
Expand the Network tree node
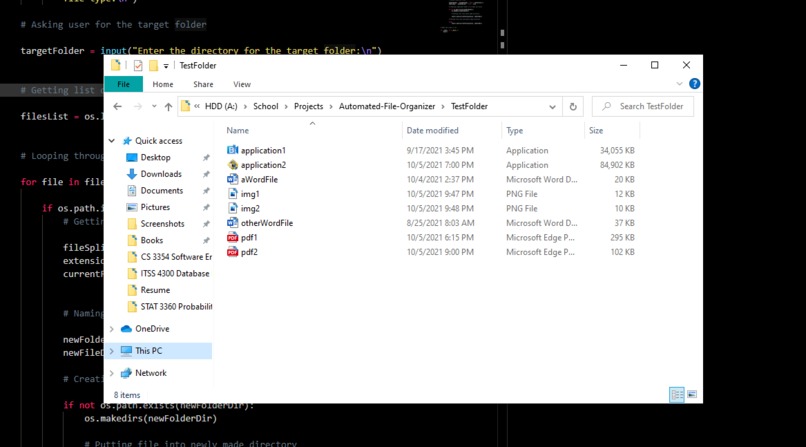tap(112, 373)
